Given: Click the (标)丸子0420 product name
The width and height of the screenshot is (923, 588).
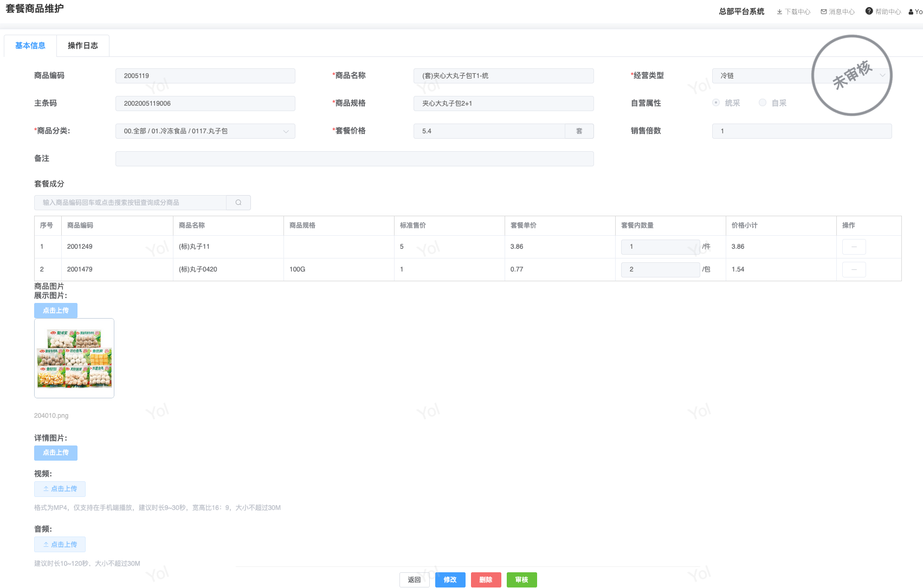Looking at the screenshot, I should pos(198,269).
